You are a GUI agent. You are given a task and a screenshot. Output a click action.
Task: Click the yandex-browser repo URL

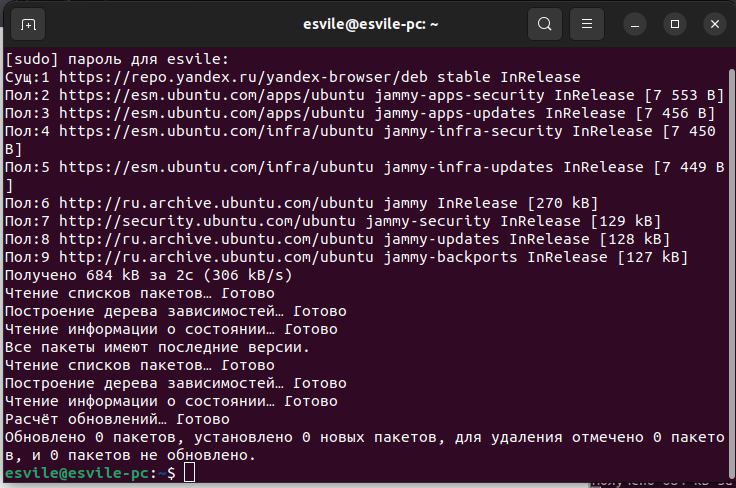pyautogui.click(x=243, y=77)
